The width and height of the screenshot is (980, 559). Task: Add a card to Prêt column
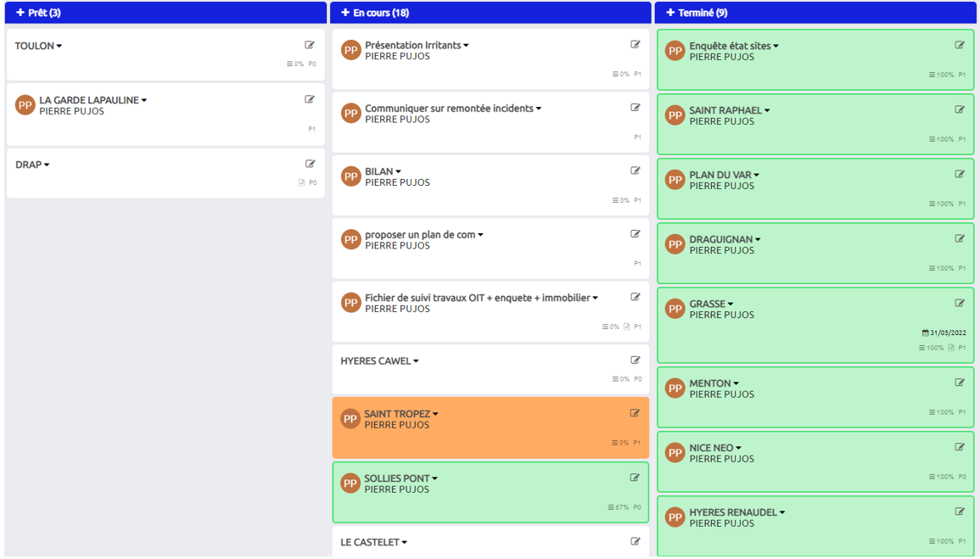(x=20, y=13)
